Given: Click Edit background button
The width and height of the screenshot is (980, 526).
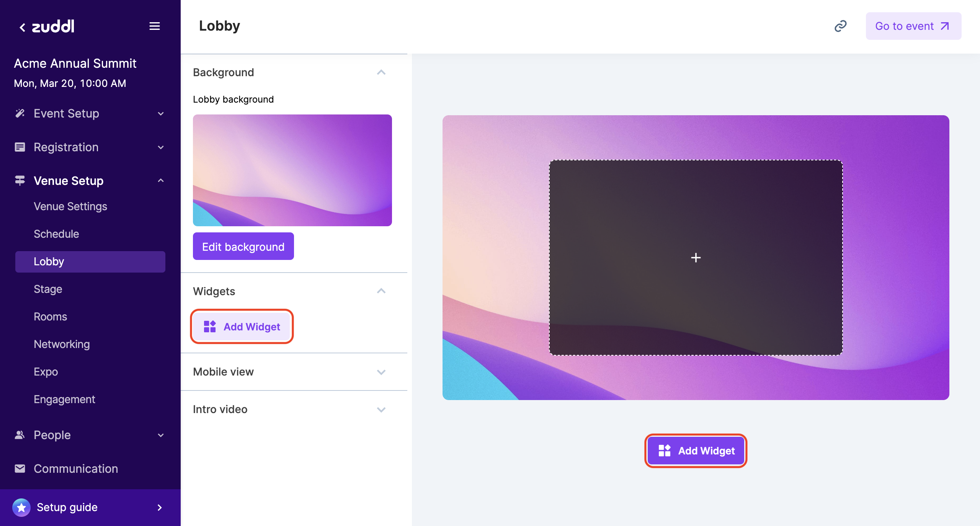Looking at the screenshot, I should [x=243, y=246].
